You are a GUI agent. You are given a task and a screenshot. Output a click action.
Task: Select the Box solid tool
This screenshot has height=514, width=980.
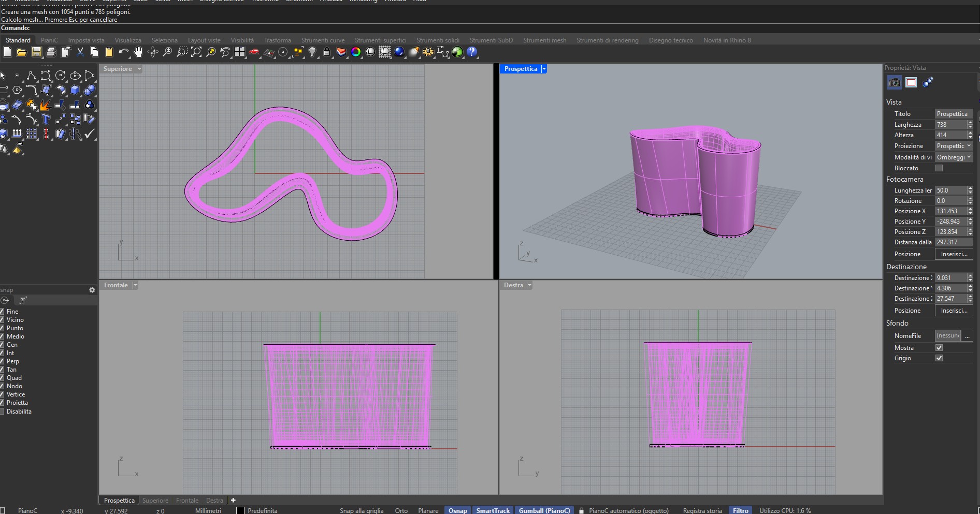[75, 90]
